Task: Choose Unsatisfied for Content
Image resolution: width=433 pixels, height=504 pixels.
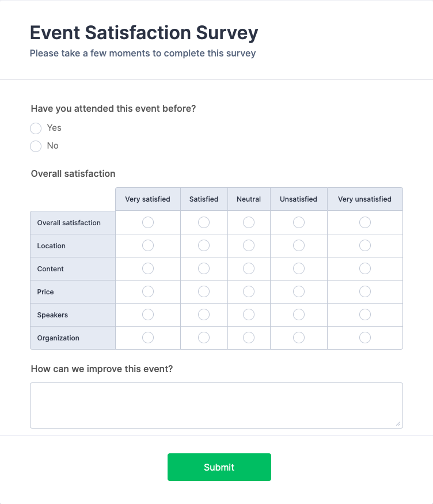Action: 299,268
